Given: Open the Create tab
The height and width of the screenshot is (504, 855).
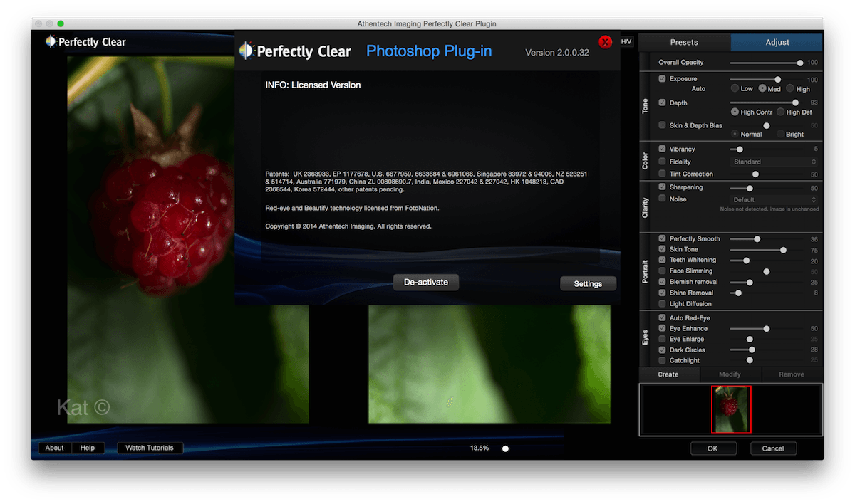Looking at the screenshot, I should [668, 374].
